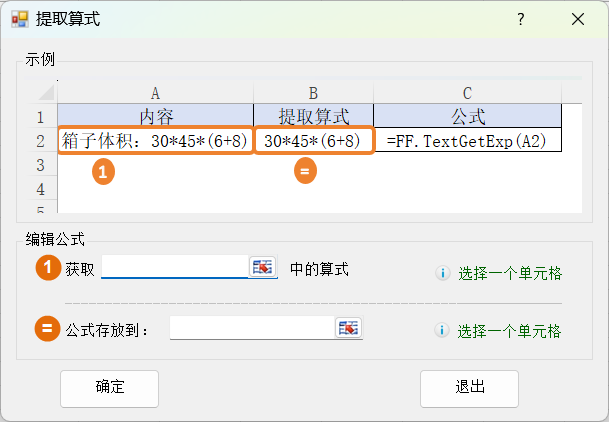This screenshot has width=609, height=422.
Task: Click example cell with =FF.TextGetExp(A2) formula
Action: point(467,141)
